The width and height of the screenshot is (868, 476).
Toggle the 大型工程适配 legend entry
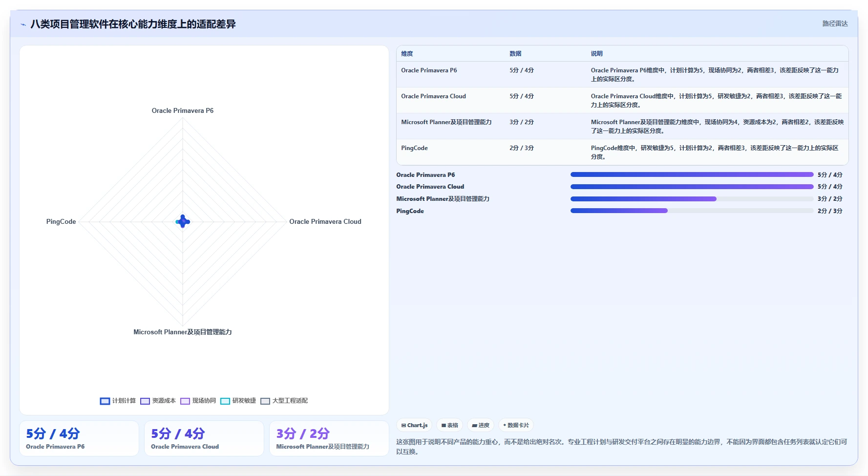[284, 401]
